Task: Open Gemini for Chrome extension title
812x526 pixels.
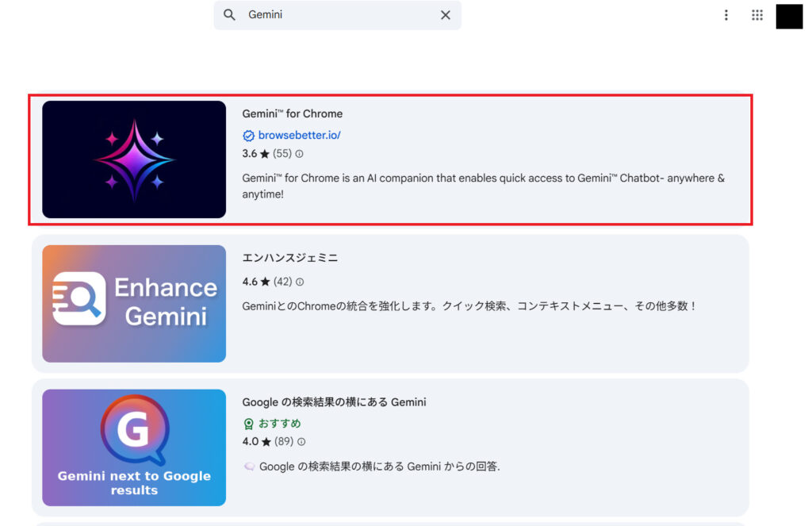Action: point(292,114)
